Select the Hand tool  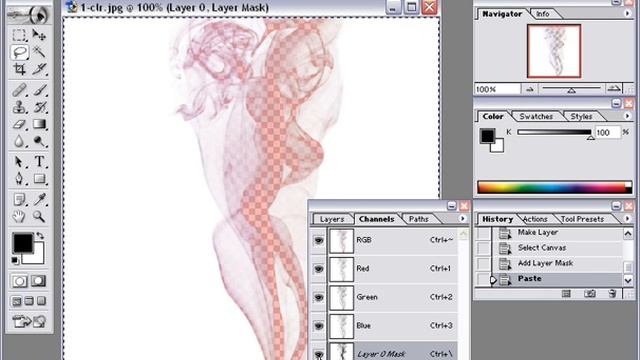click(x=19, y=216)
